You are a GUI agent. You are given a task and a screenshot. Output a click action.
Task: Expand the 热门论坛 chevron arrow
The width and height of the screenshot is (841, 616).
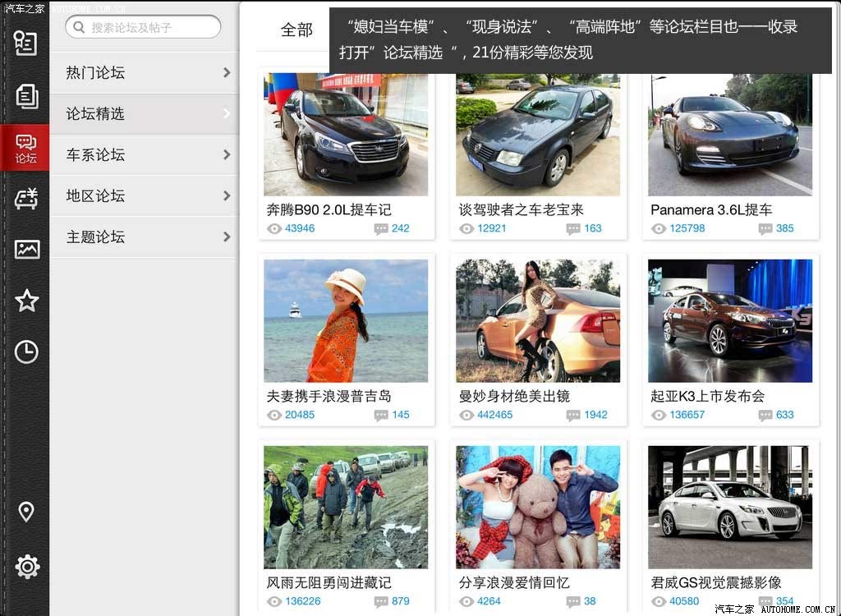(227, 72)
